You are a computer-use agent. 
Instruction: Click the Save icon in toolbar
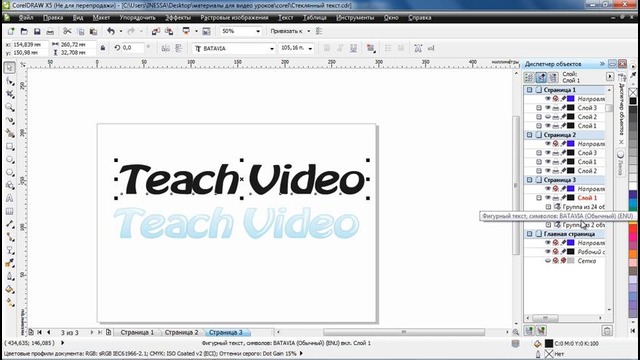click(37, 31)
